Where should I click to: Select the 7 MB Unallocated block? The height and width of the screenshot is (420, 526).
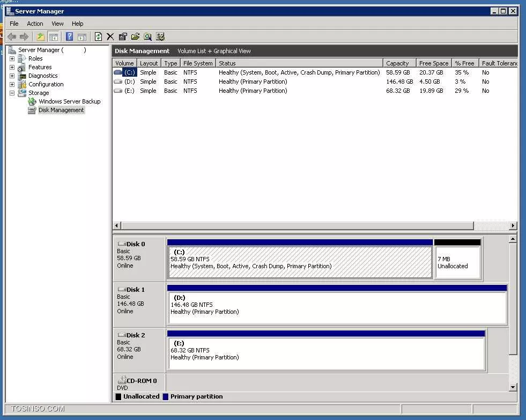(x=457, y=259)
